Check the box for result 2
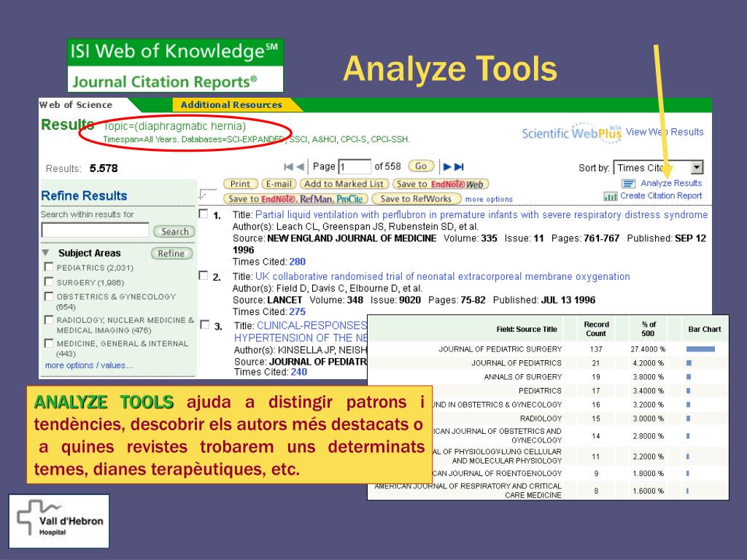The width and height of the screenshot is (747, 560). point(204,276)
